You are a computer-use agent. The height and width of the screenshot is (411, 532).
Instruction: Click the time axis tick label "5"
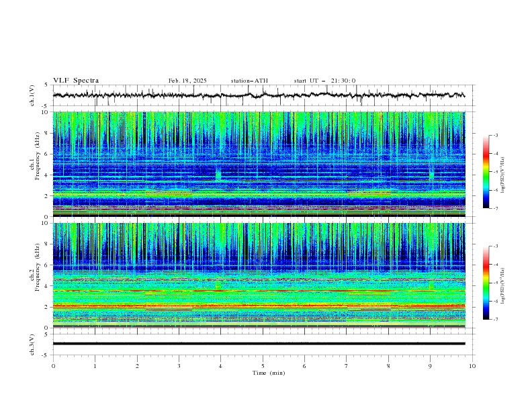[263, 366]
